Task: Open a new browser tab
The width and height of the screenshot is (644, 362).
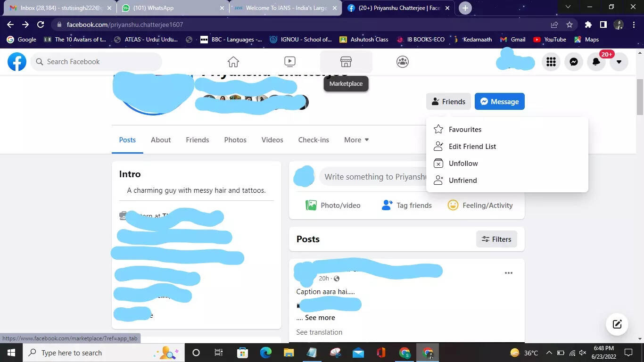Action: tap(465, 8)
